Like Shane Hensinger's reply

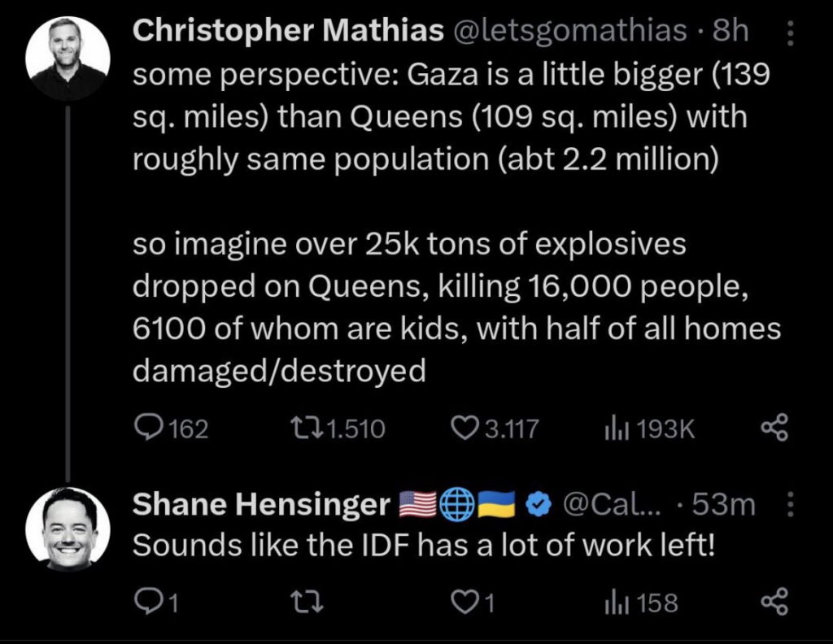click(468, 602)
